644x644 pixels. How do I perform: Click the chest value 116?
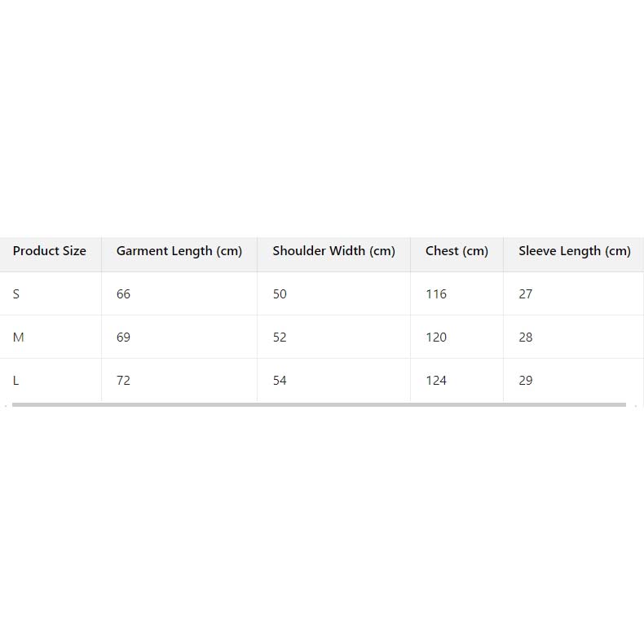click(436, 294)
